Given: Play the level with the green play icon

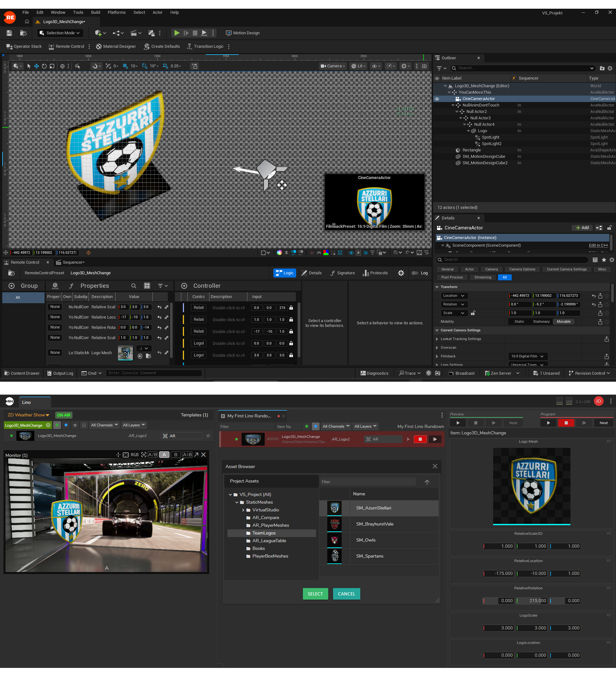Looking at the screenshot, I should click(176, 33).
